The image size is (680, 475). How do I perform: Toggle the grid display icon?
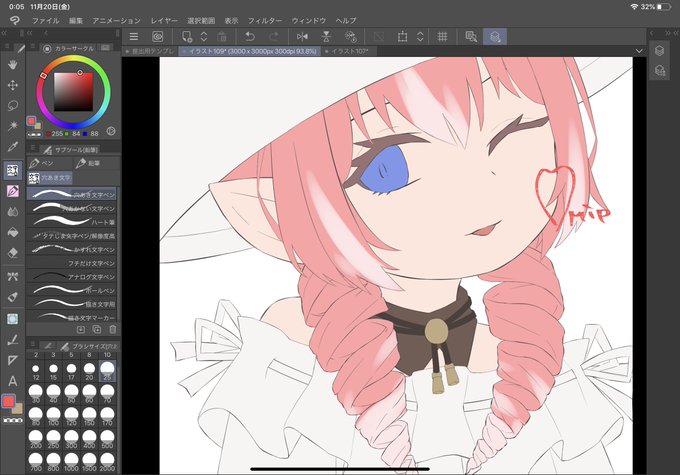click(x=442, y=37)
